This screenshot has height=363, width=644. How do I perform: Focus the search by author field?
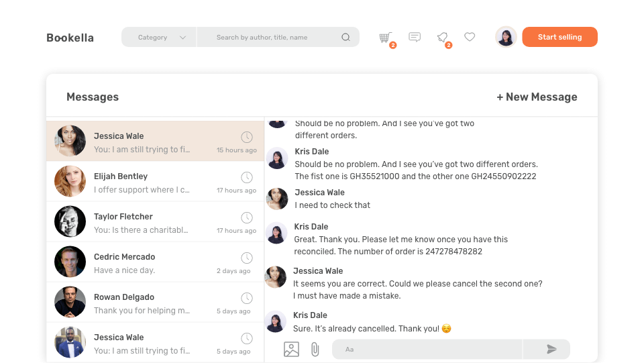[x=278, y=38]
